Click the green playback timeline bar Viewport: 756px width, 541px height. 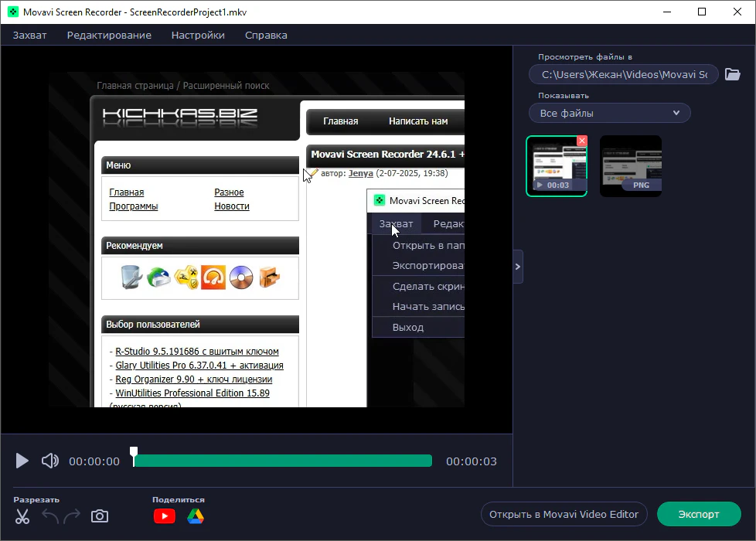click(283, 461)
